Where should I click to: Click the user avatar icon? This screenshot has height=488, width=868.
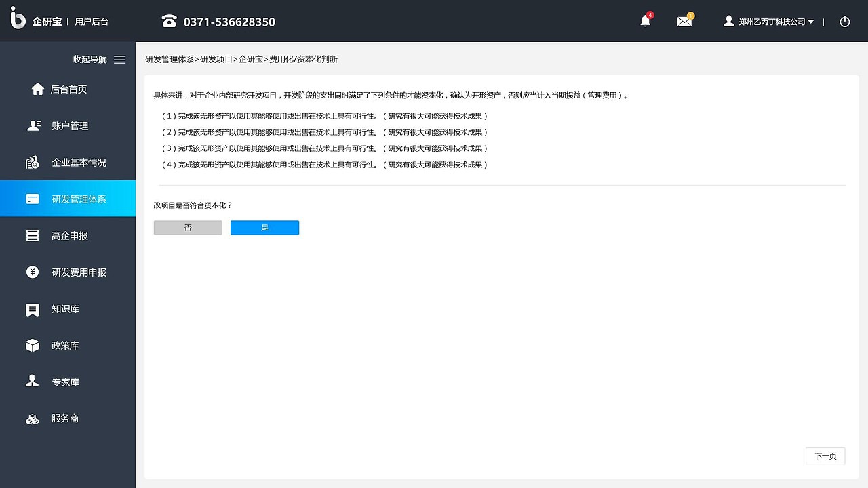click(729, 21)
